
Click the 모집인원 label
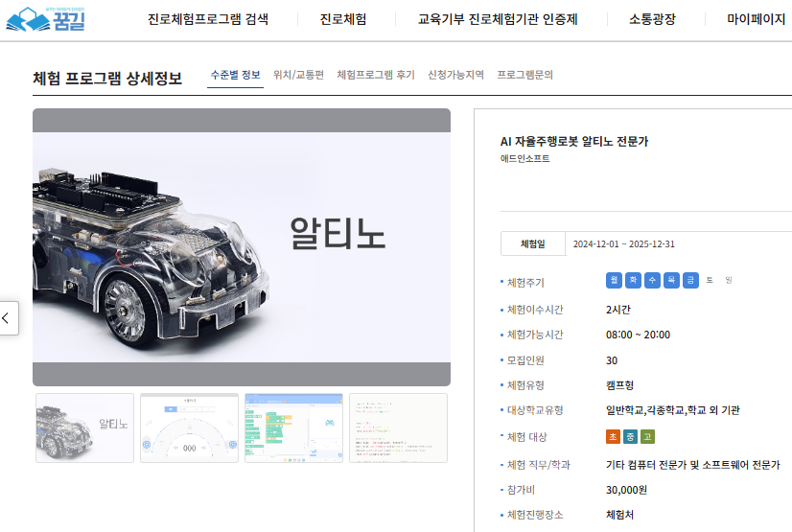pos(525,360)
